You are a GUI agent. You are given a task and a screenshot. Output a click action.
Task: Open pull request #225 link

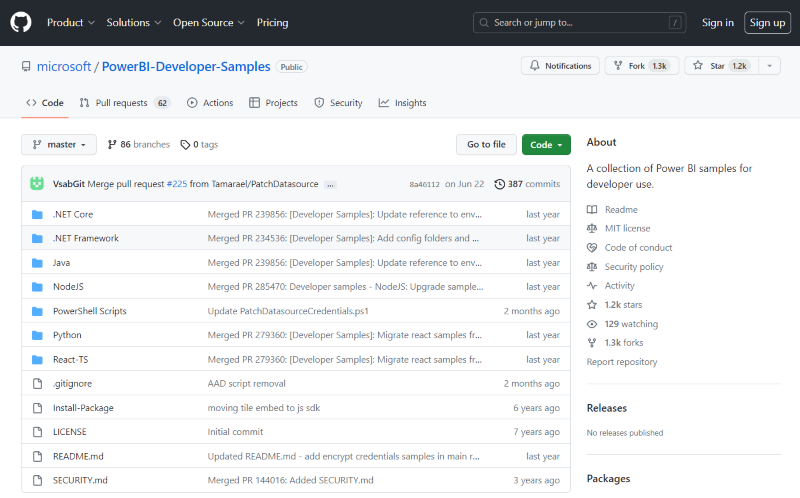click(x=177, y=184)
